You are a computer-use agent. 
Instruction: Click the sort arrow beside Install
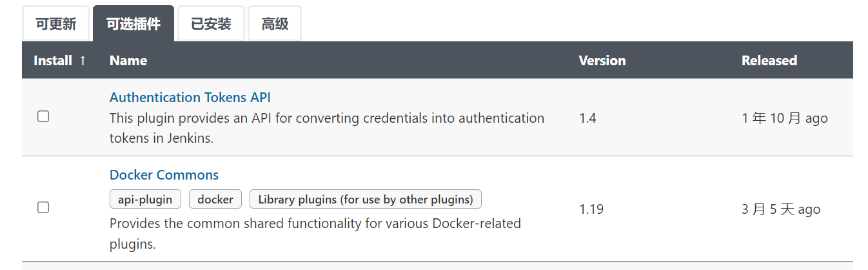[83, 61]
